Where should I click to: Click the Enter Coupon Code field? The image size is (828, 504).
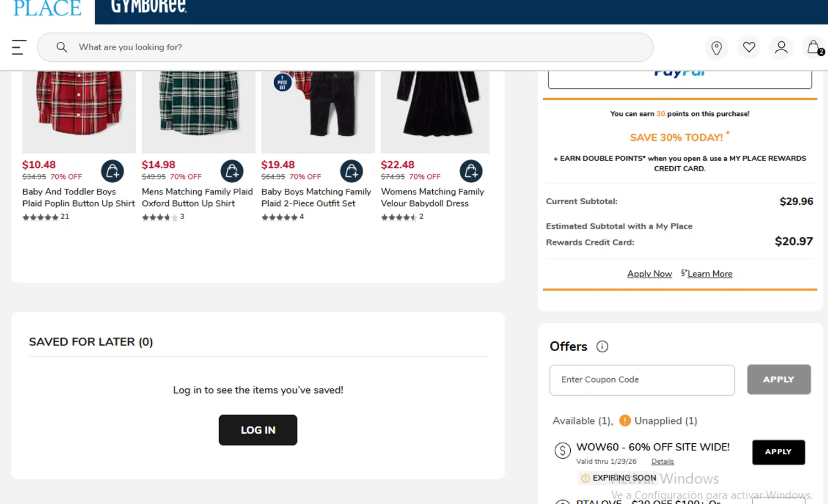(642, 380)
